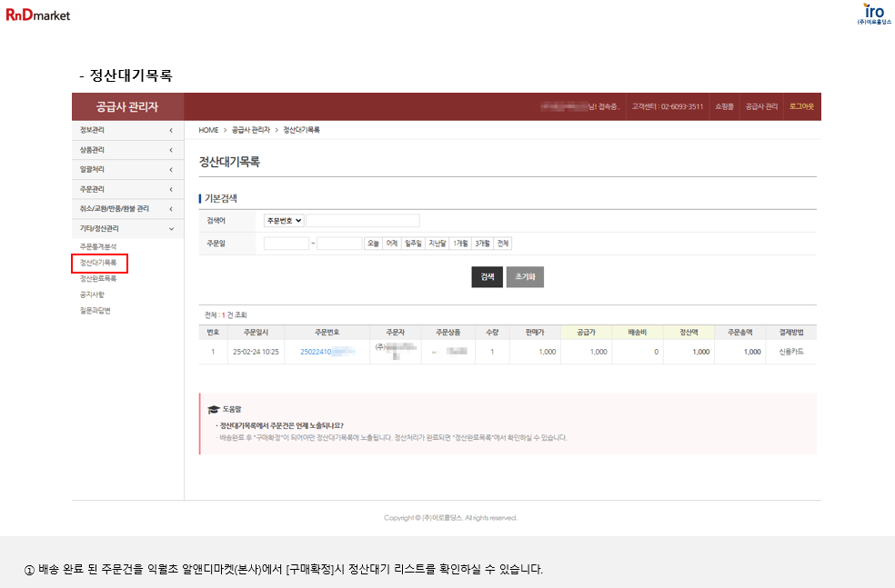Open order number 25022410 link

[x=318, y=352]
